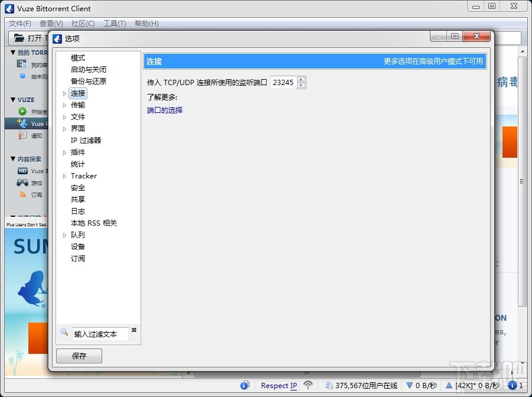
Task: Open the 工具 menu
Action: pos(115,24)
